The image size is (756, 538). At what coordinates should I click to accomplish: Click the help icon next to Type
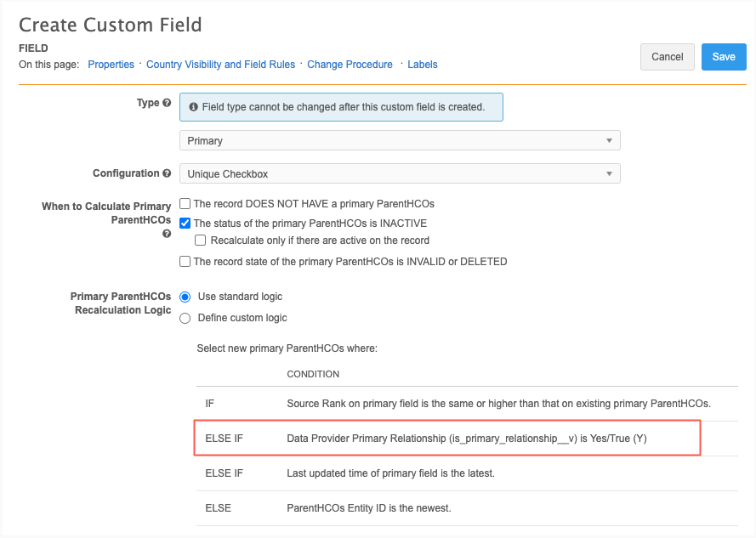pyautogui.click(x=167, y=103)
